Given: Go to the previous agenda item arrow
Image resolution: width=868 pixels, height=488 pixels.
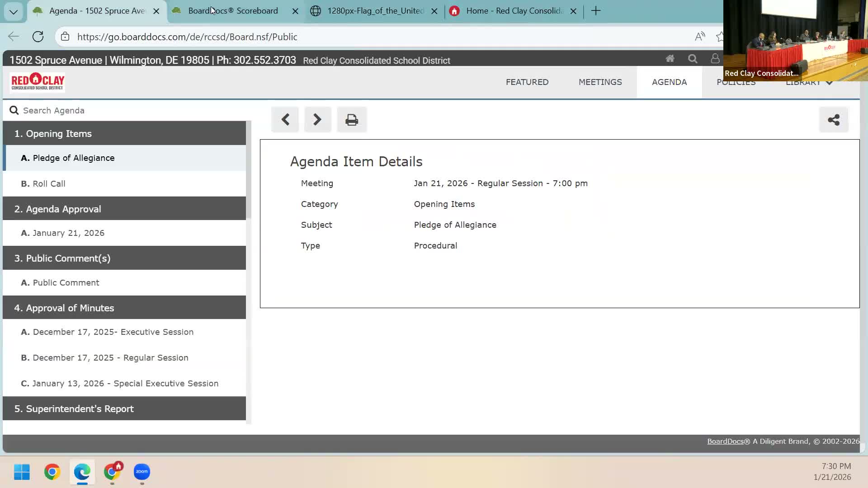Looking at the screenshot, I should pyautogui.click(x=285, y=120).
